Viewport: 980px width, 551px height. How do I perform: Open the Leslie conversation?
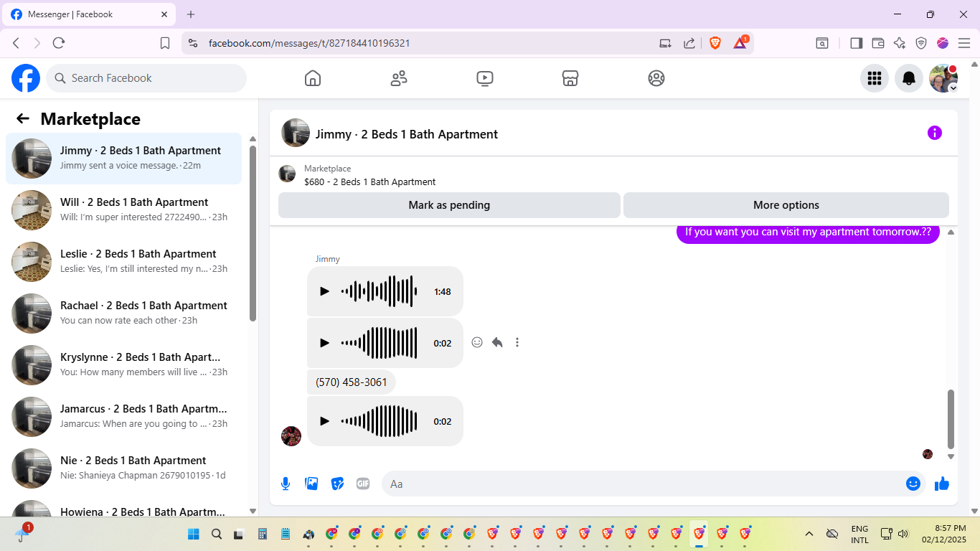[123, 261]
